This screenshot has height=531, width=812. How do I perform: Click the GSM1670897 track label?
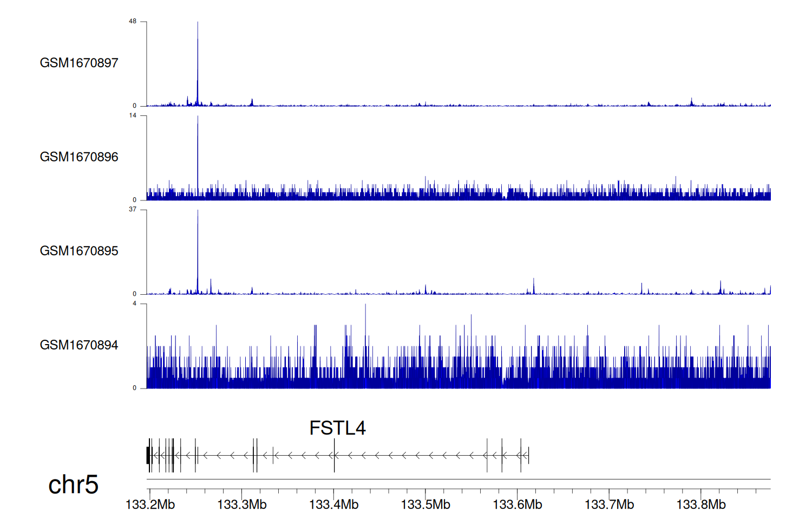pyautogui.click(x=79, y=63)
